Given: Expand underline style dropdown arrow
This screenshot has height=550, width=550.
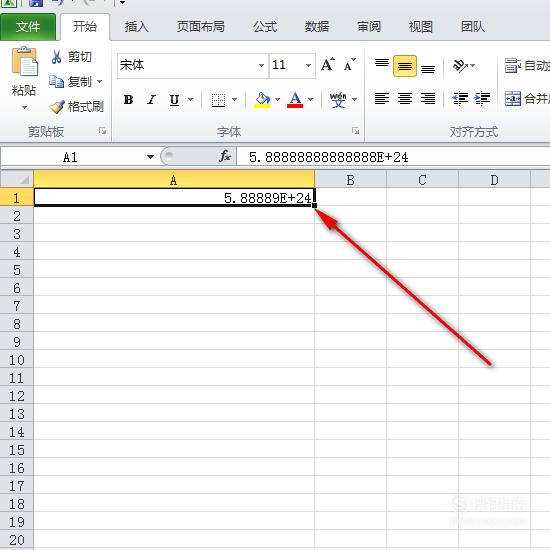Looking at the screenshot, I should tap(190, 100).
